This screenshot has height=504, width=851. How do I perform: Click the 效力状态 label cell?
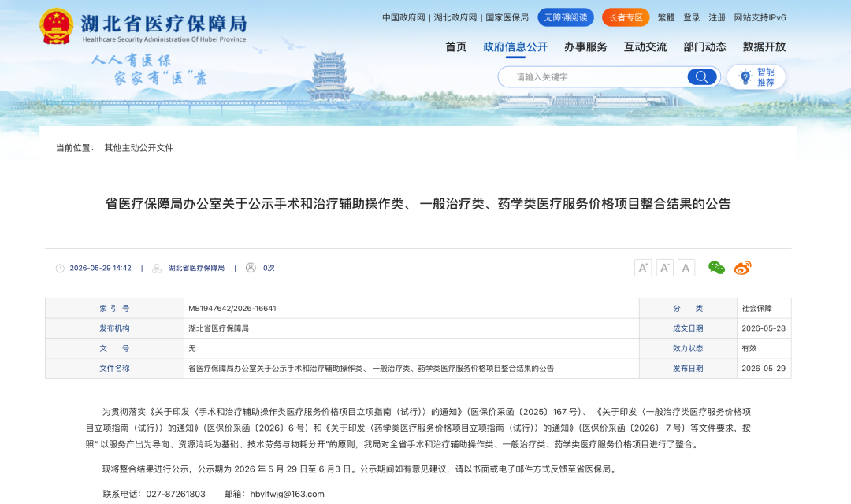tap(688, 348)
